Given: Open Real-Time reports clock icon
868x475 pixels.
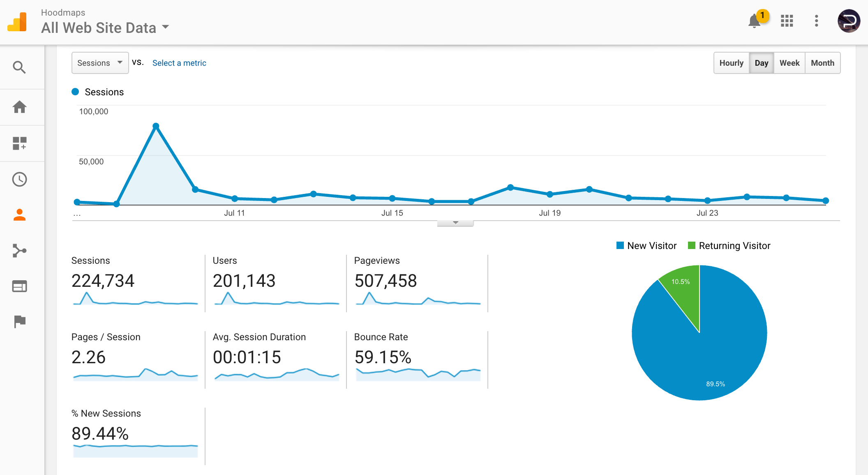Looking at the screenshot, I should pyautogui.click(x=19, y=179).
